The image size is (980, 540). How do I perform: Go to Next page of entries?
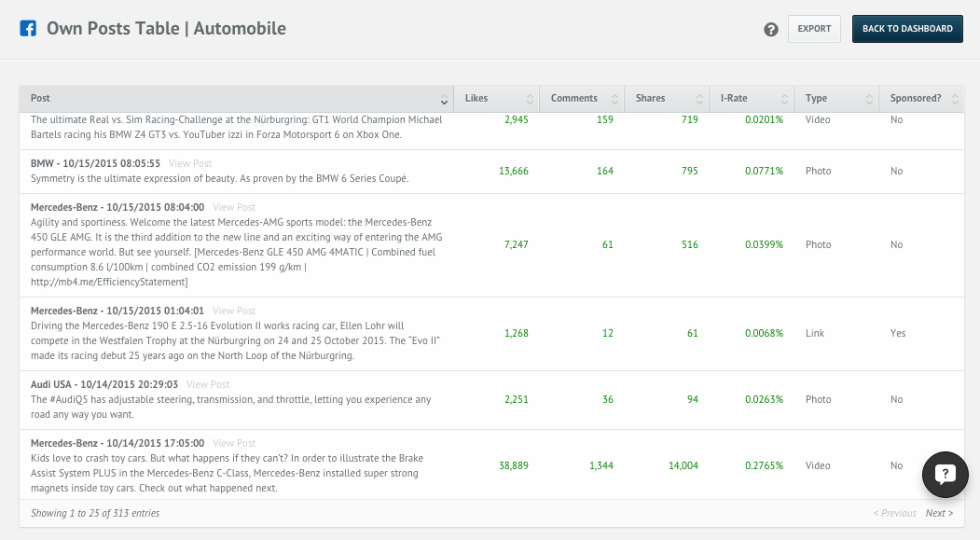[938, 513]
